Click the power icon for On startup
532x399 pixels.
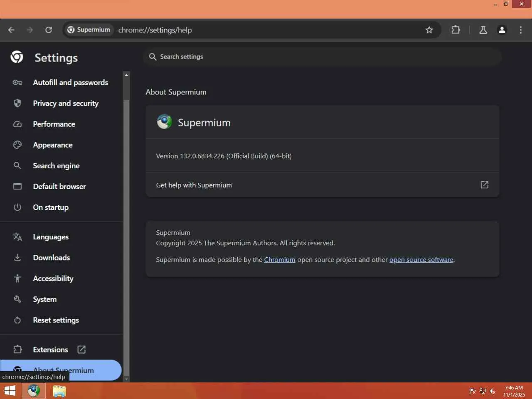[17, 207]
